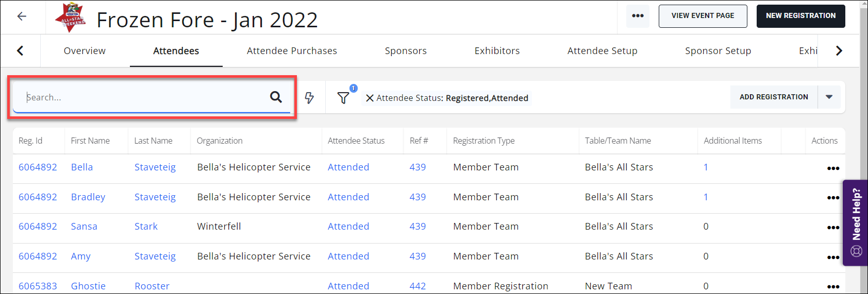868x294 pixels.
Task: Open actions menu for Bella Staveteig
Action: [x=832, y=168]
